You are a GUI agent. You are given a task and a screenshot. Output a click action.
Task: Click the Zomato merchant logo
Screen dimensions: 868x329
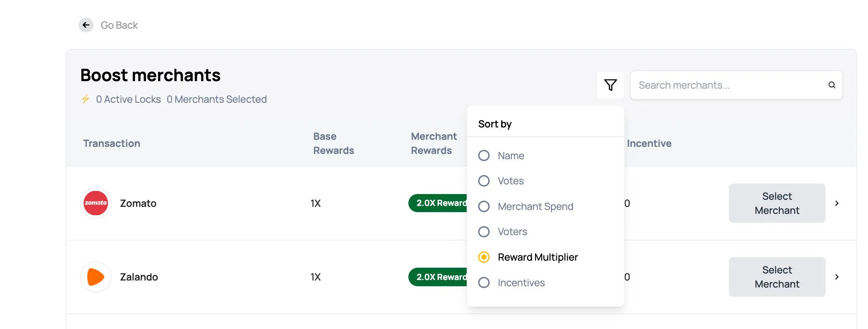point(95,203)
